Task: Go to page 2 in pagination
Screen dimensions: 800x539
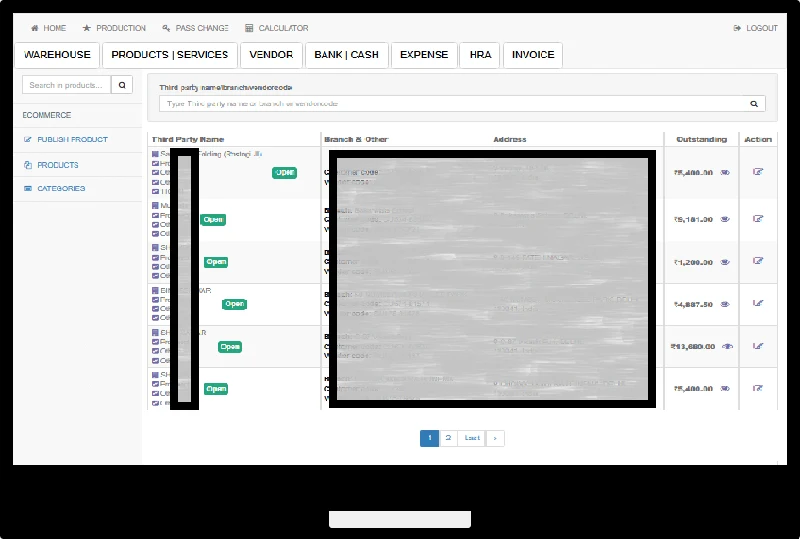Action: coord(448,438)
